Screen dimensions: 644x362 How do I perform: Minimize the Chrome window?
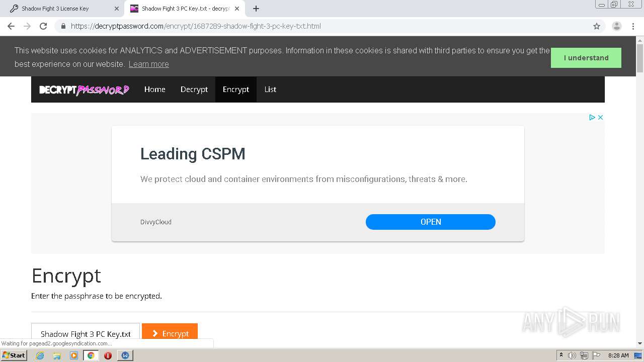(601, 5)
